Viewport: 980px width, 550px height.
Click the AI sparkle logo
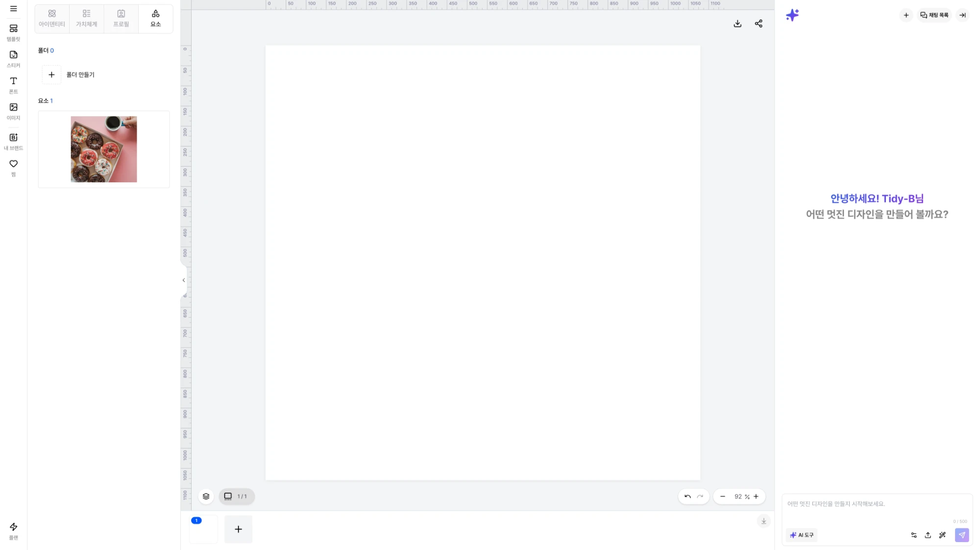pyautogui.click(x=792, y=15)
